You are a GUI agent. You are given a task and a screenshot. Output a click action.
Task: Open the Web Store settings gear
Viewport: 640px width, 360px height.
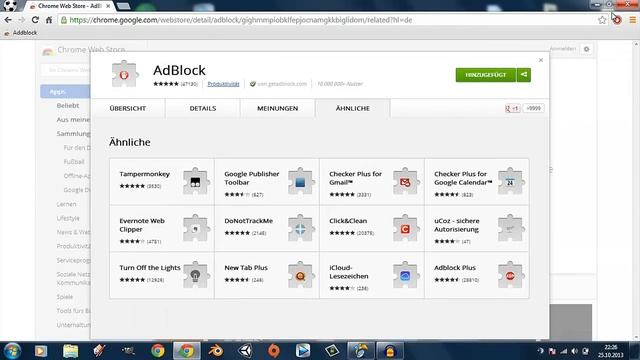pos(587,49)
